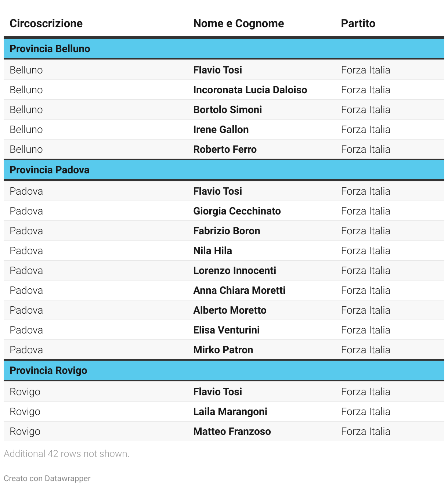Select the Provincia Rovigo group header
Screen dimensions: 448x487
tap(48, 371)
